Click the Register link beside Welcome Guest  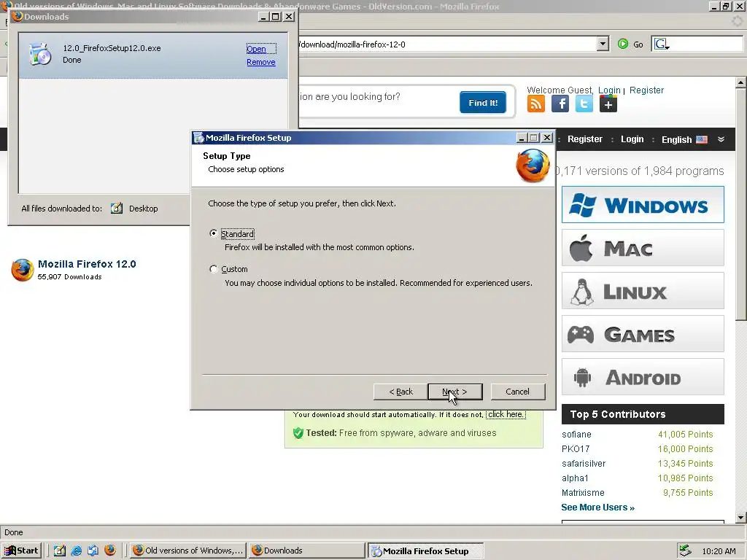pyautogui.click(x=646, y=90)
